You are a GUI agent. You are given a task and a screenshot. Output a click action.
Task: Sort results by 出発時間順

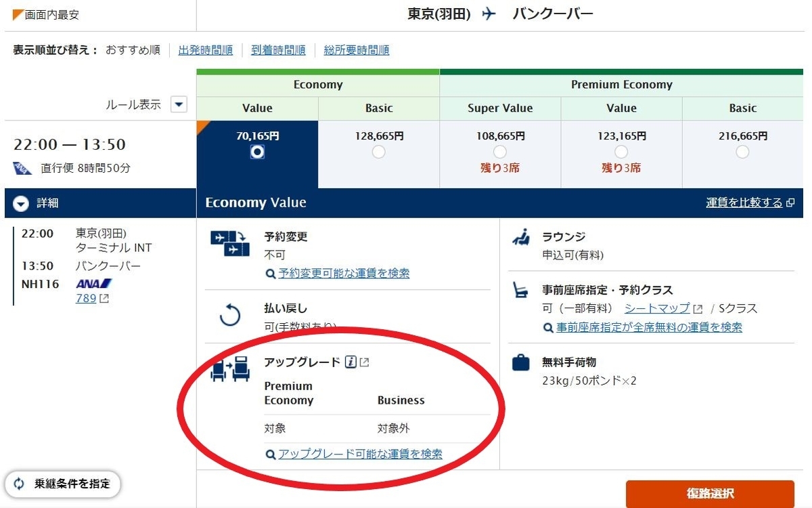click(x=206, y=50)
